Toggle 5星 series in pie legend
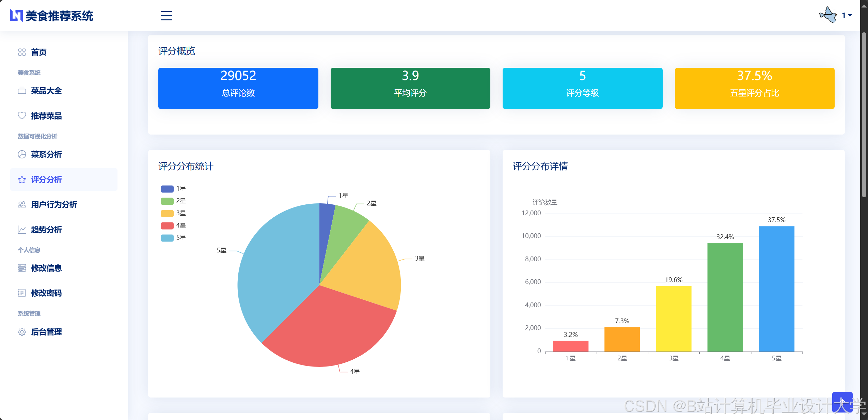Image resolution: width=868 pixels, height=420 pixels. [x=173, y=238]
